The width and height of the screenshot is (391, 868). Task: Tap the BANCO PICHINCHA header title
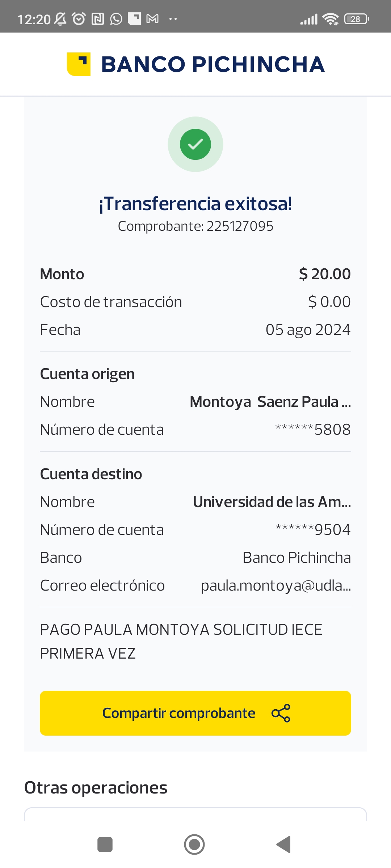213,64
